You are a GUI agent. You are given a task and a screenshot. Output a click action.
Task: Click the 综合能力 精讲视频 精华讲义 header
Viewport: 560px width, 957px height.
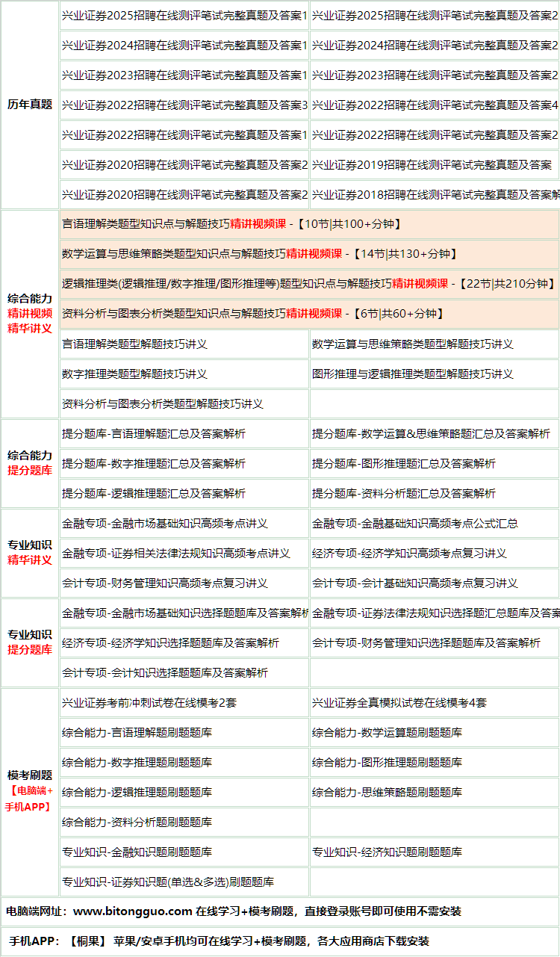(30, 314)
